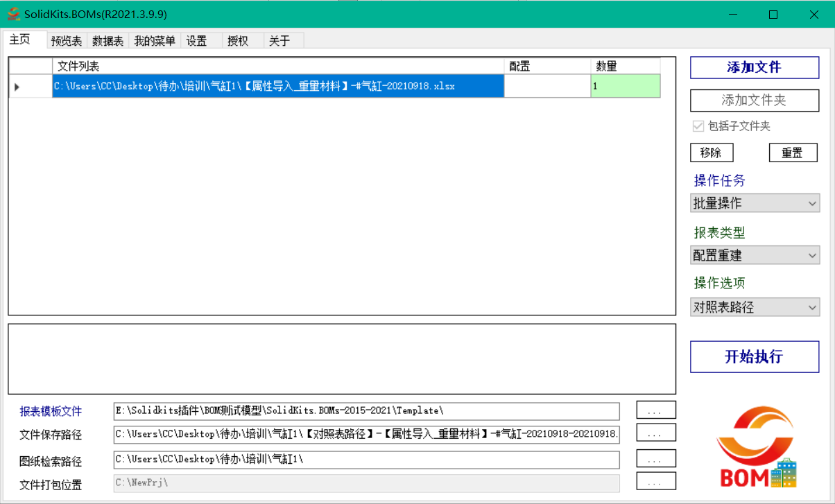Browse for the 文件打包位置 packing location
This screenshot has width=835, height=504.
[x=655, y=480]
